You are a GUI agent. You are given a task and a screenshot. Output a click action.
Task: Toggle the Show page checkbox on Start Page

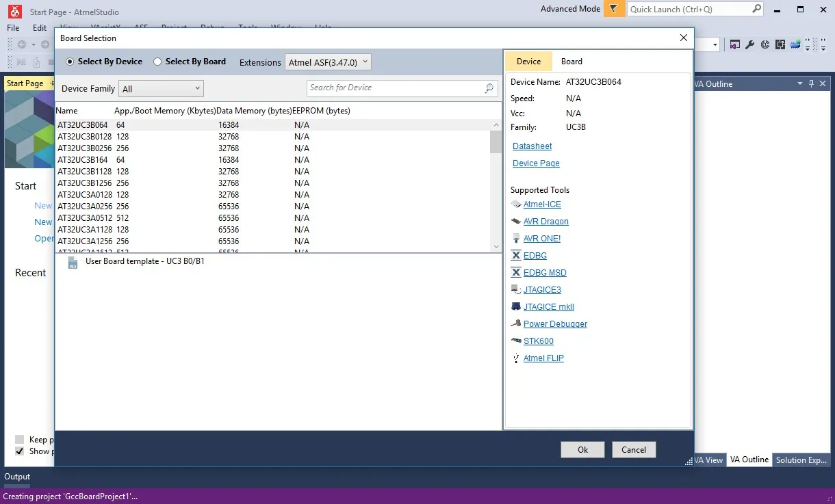click(x=19, y=451)
